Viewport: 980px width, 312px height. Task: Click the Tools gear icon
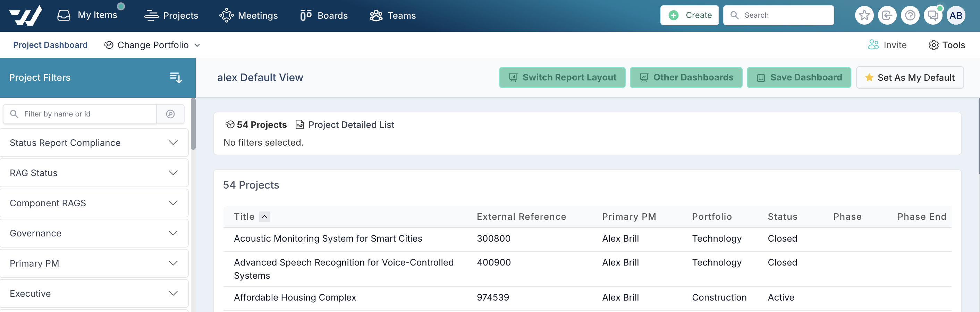click(x=933, y=45)
